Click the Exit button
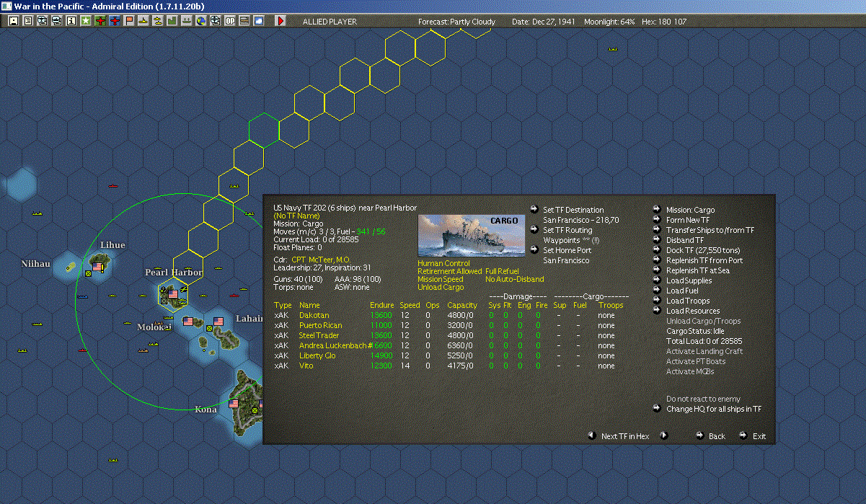866x504 pixels. pos(759,436)
